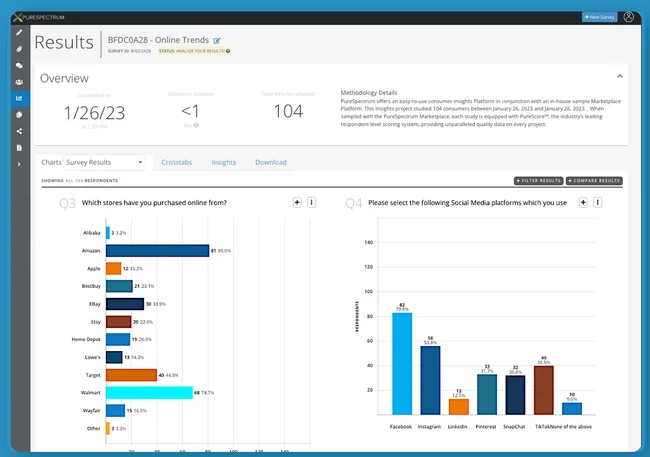
Task: Open the Q4 chart options menu
Action: (597, 202)
